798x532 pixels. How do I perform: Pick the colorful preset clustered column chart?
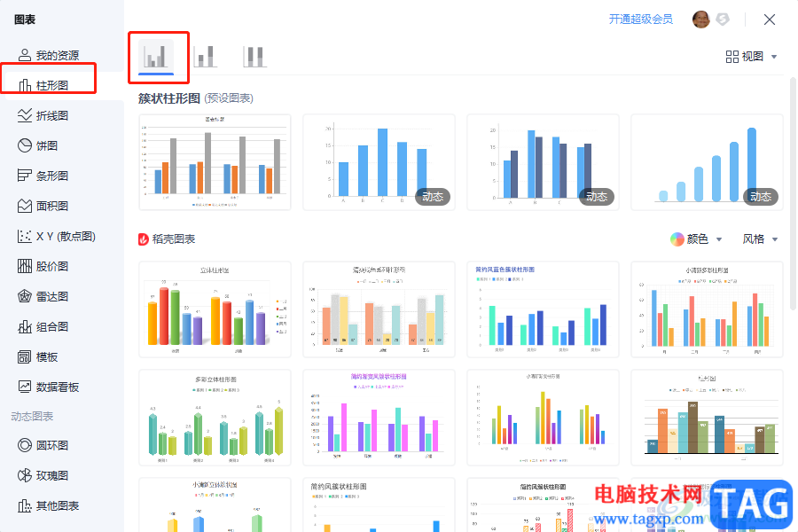pos(215,162)
